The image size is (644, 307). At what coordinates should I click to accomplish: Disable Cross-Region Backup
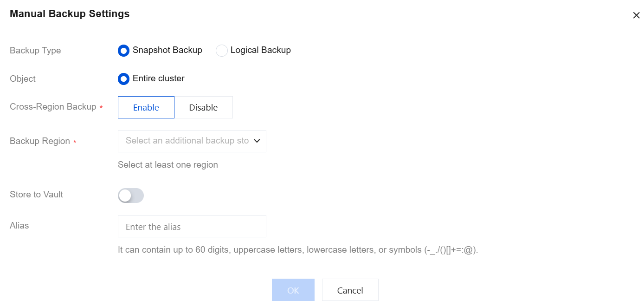(x=203, y=107)
